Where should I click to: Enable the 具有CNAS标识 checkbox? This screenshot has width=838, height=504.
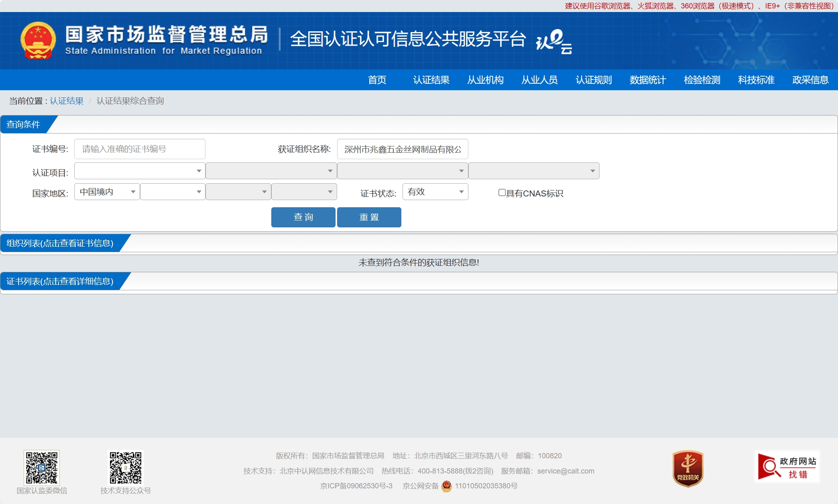tap(502, 192)
